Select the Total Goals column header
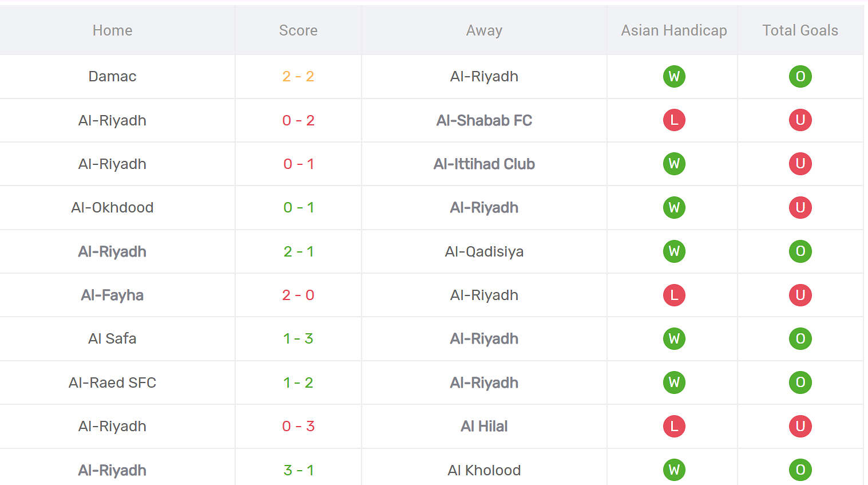 point(800,30)
